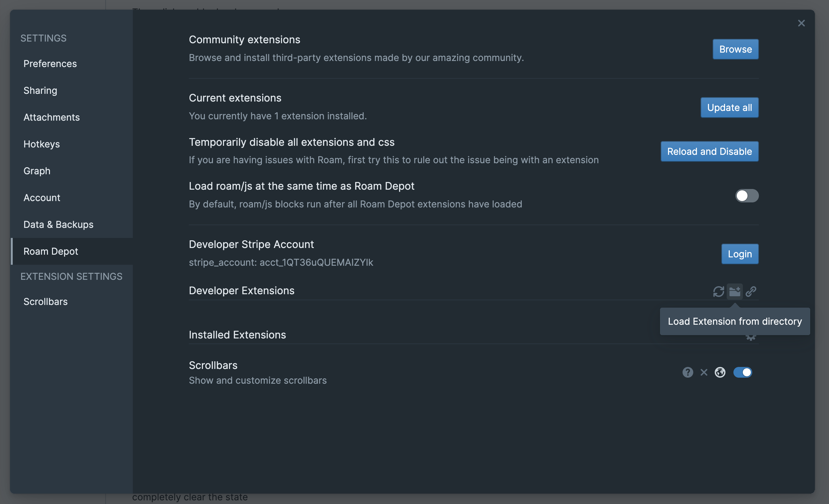The width and height of the screenshot is (829, 504).
Task: Open Scrollbars extension help question icon
Action: [687, 372]
